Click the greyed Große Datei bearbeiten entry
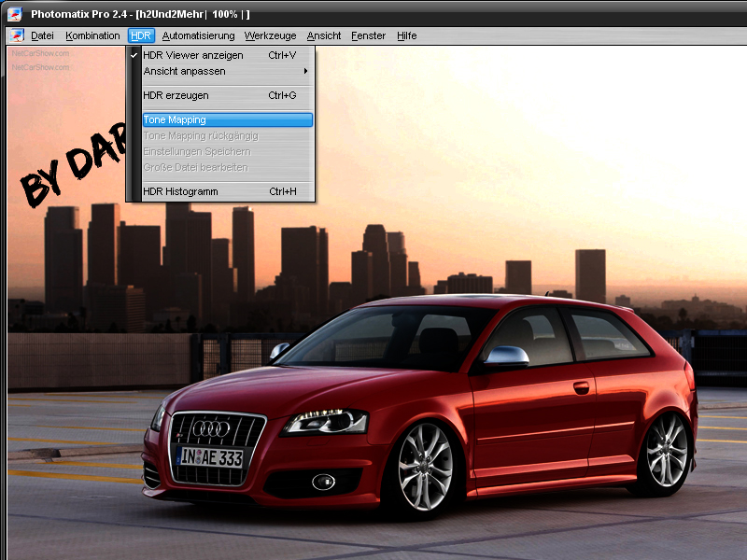 click(x=194, y=167)
